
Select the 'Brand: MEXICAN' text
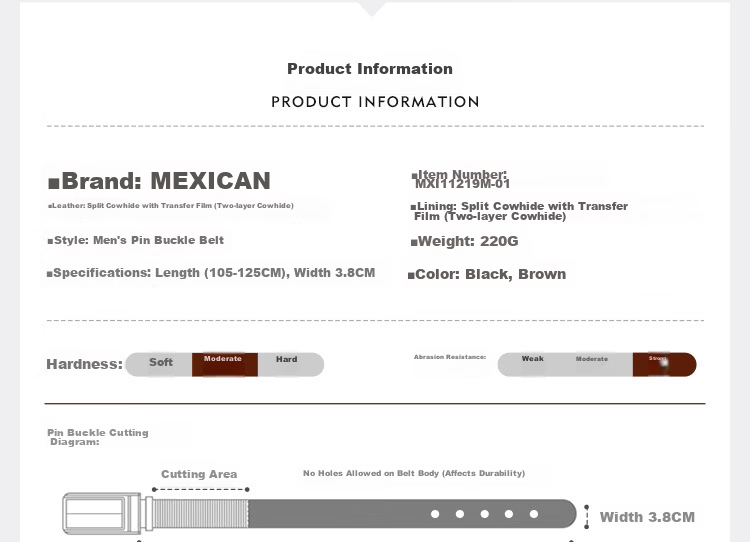(159, 181)
